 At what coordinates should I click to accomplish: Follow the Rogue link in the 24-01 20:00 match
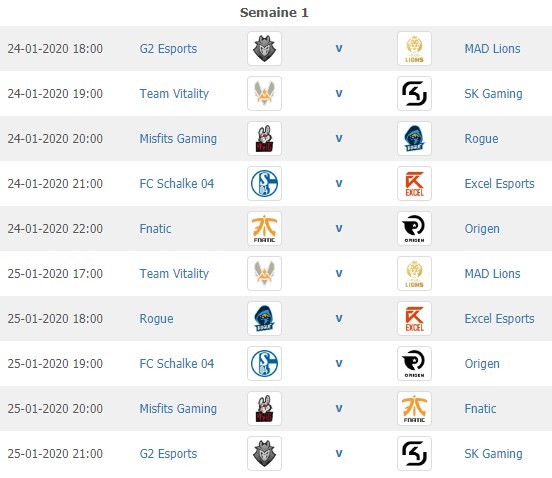point(481,139)
